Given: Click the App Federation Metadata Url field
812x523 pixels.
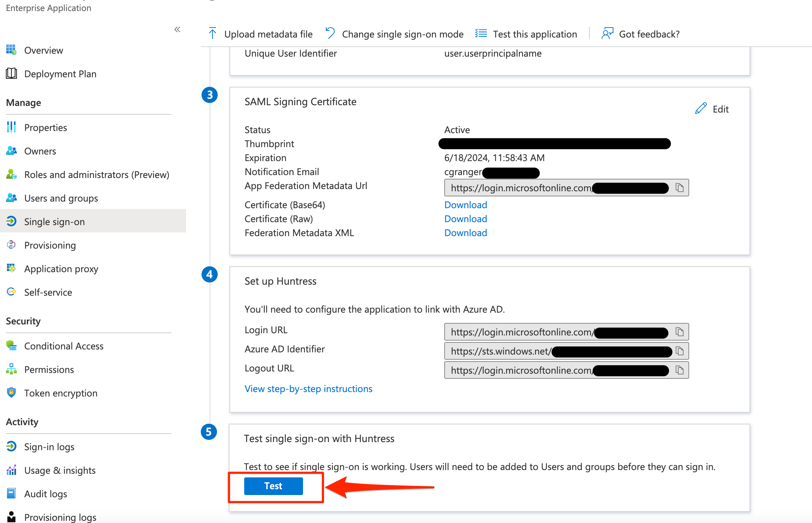Looking at the screenshot, I should click(566, 188).
